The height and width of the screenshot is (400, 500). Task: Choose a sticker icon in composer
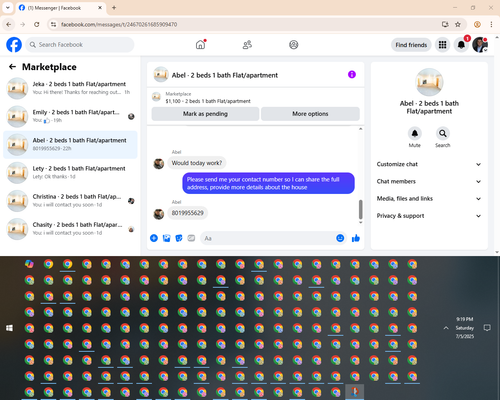(x=179, y=238)
